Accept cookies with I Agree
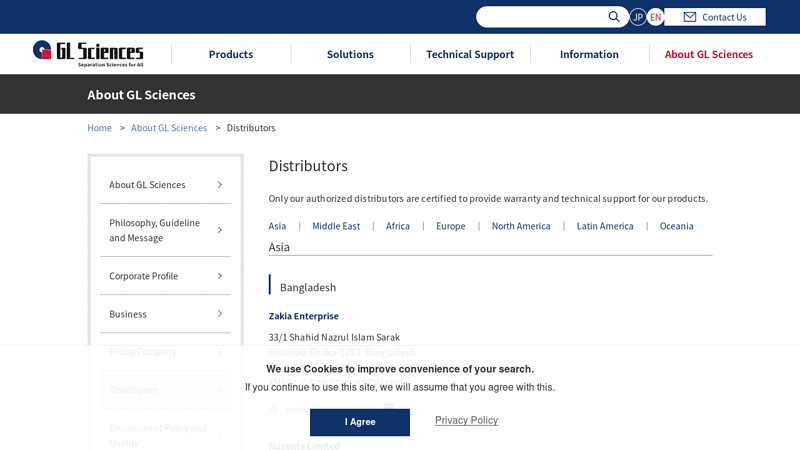The image size is (800, 450). pos(360,422)
